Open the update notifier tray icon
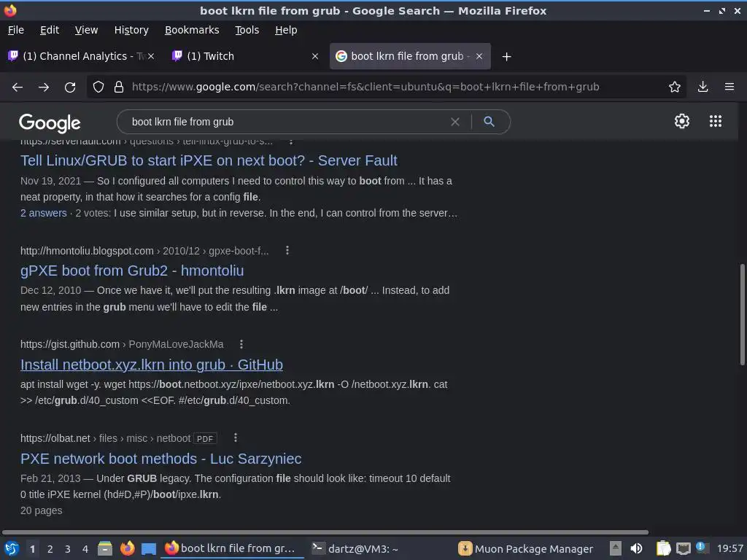 pyautogui.click(x=701, y=547)
